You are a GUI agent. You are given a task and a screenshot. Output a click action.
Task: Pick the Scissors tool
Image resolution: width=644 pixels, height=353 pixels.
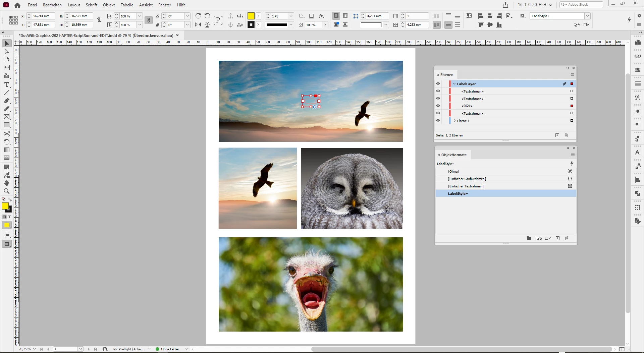[x=7, y=133]
